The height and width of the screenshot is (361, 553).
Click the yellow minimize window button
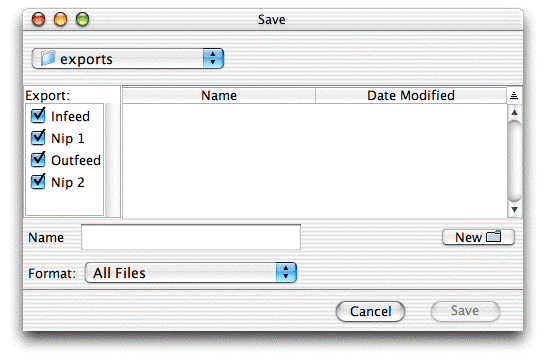tap(60, 19)
